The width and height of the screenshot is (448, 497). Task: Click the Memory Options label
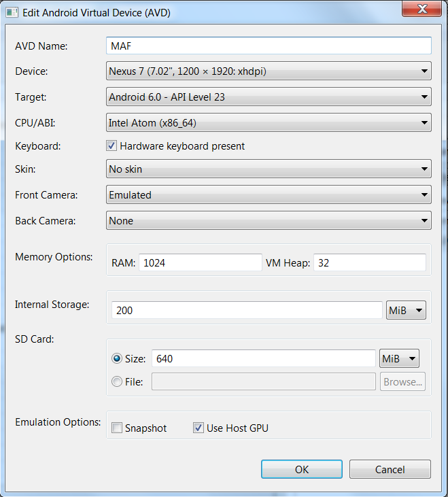(54, 257)
